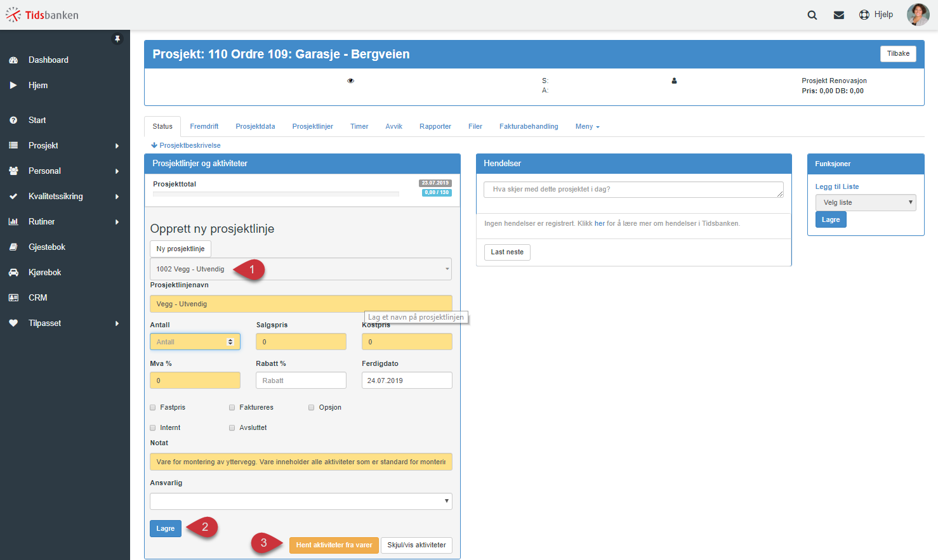Viewport: 938px width, 560px height.
Task: Click the Prosjekt list icon
Action: (x=13, y=145)
